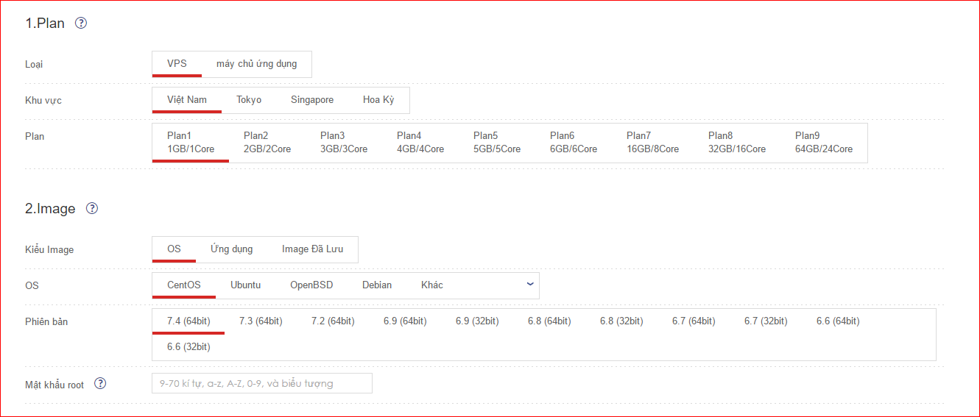The height and width of the screenshot is (417, 980).
Task: Choose Singapore region
Action: (x=312, y=100)
